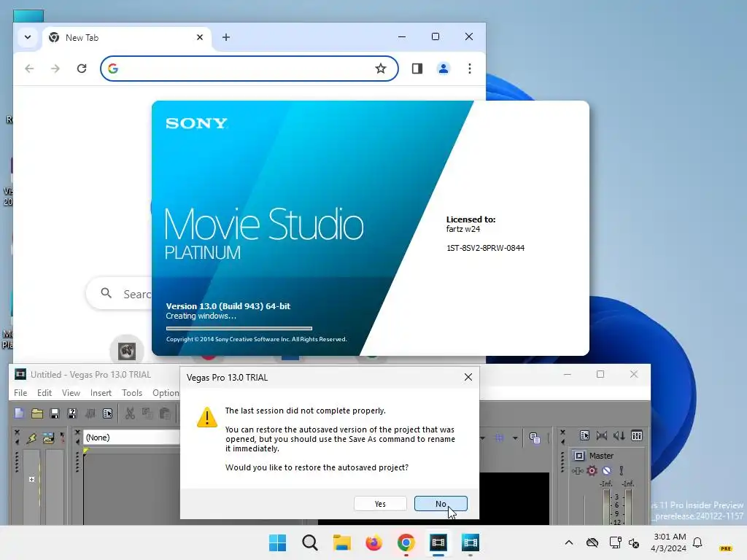747x560 pixels.
Task: Click the Copy icon in Vegas toolbar
Action: (x=147, y=413)
